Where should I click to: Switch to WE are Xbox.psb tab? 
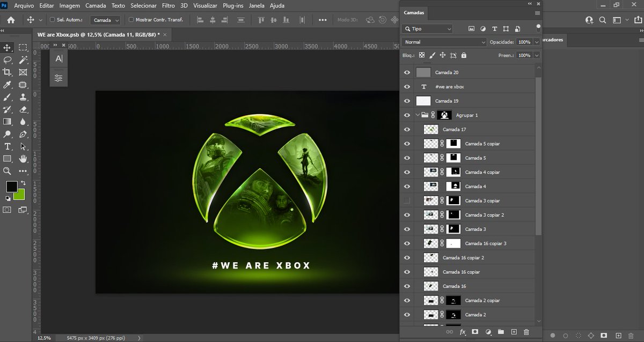tap(98, 34)
